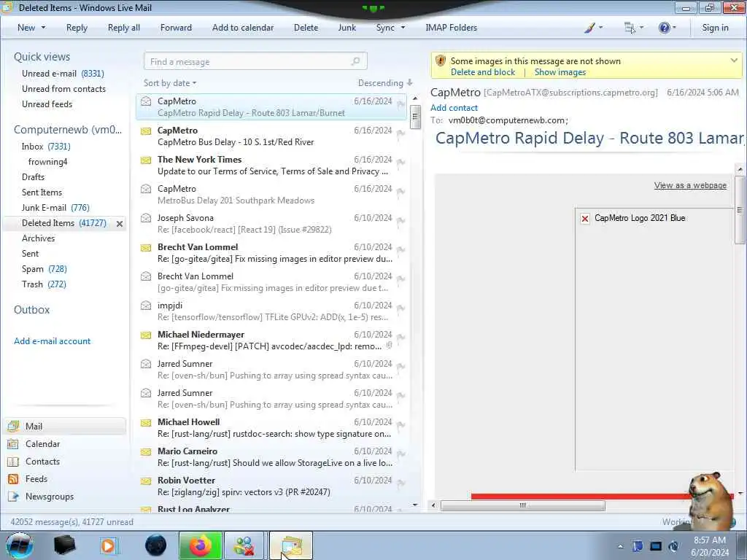The width and height of the screenshot is (747, 560).
Task: Toggle flag on Brecht Van Lommel unread message
Action: [x=400, y=249]
